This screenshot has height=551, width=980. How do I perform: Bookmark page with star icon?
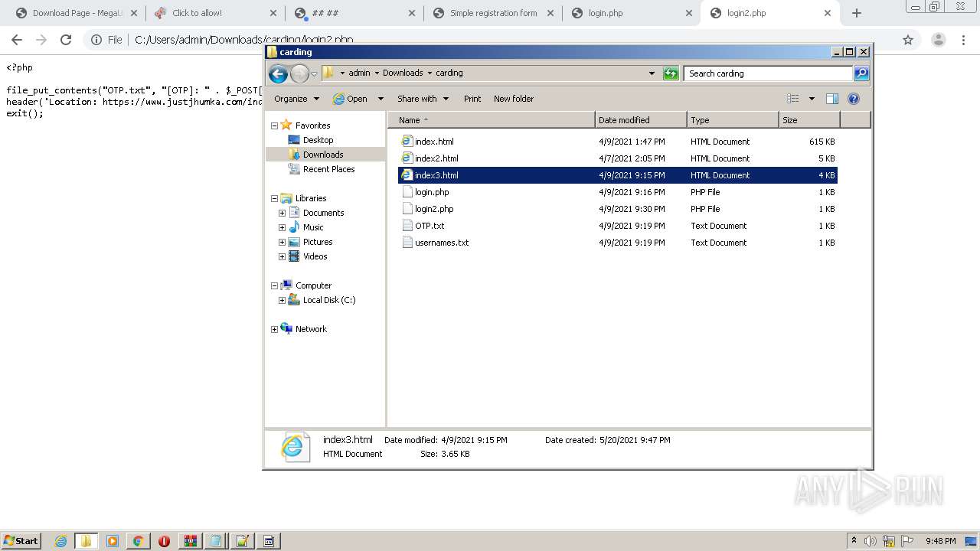908,40
